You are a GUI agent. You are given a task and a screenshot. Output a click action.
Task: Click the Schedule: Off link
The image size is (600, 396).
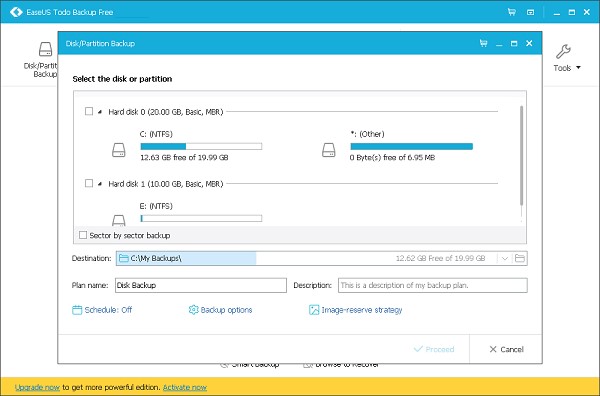click(x=108, y=310)
